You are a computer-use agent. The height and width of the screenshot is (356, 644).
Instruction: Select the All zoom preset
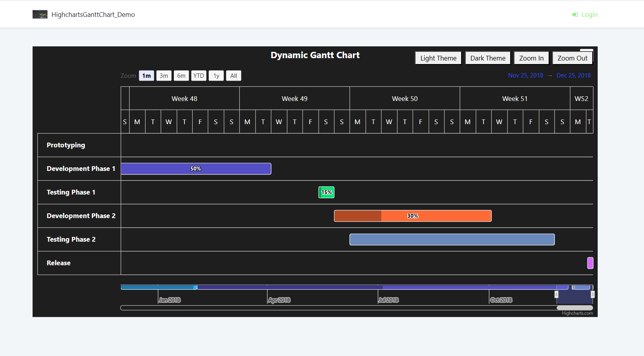point(234,75)
